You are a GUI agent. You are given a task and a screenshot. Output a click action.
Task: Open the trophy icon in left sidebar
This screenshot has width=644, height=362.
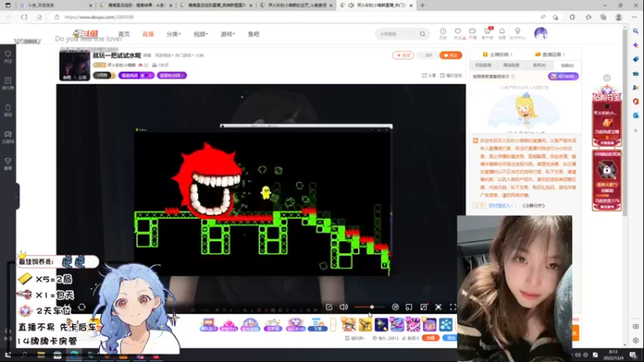pyautogui.click(x=8, y=163)
